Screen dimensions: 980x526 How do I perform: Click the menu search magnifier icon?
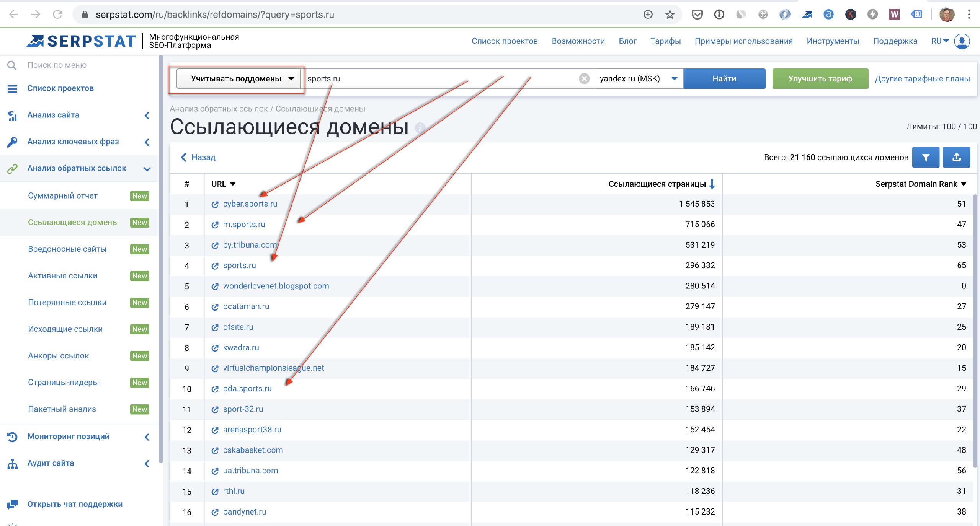tap(12, 65)
